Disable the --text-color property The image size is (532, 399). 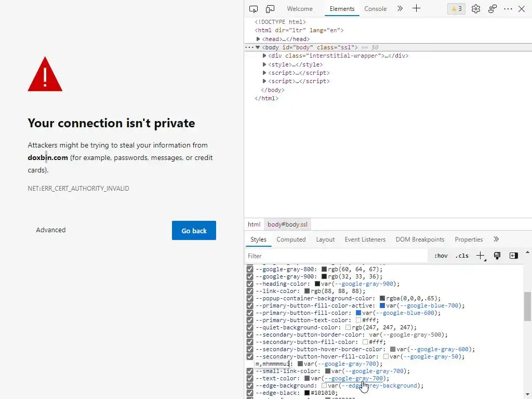[250, 378]
